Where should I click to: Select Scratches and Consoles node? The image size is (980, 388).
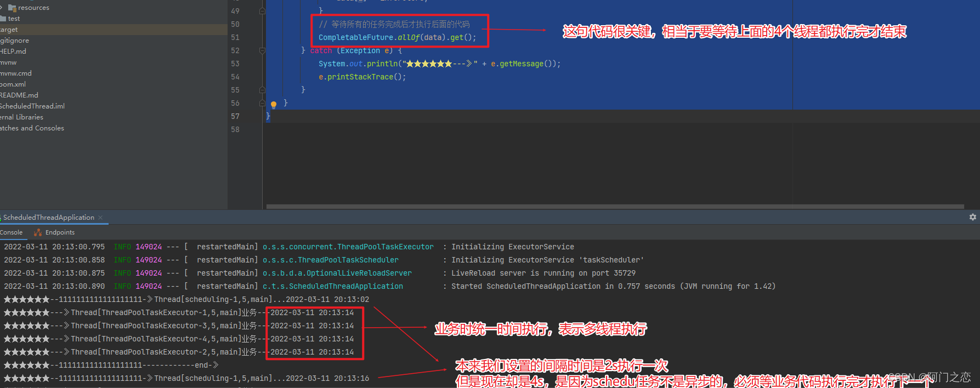coord(32,128)
